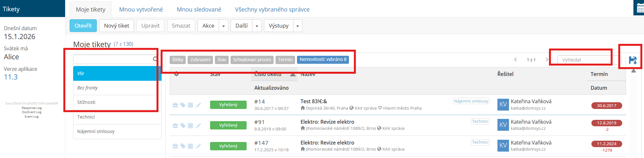Click Nájemní smlouvy tag on ticket #14
This screenshot has width=644, height=158.
point(471,101)
